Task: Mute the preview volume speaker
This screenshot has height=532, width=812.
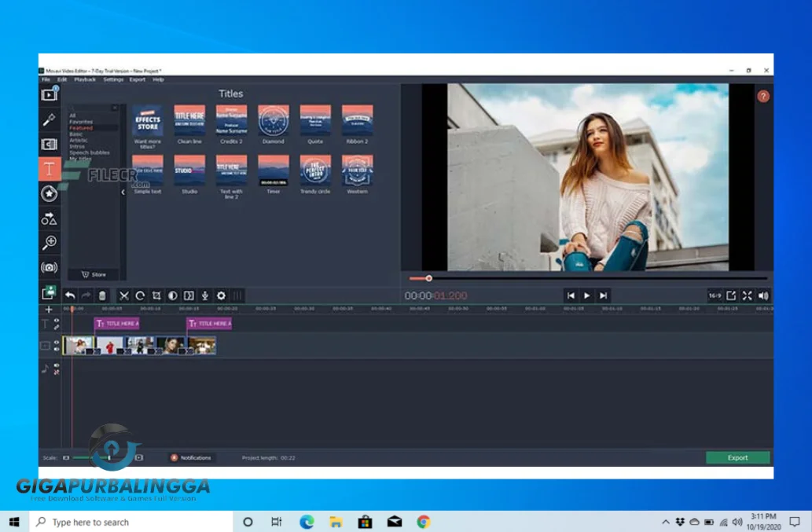Action: coord(762,295)
